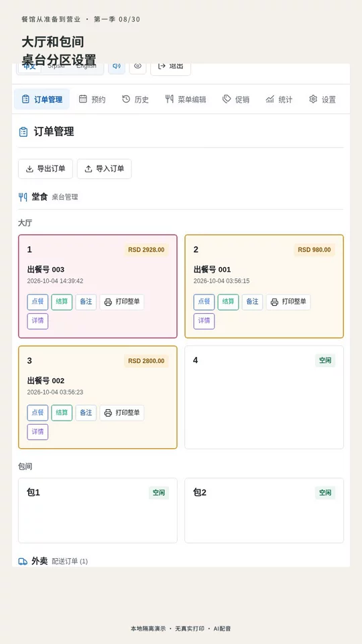Click the 出餐号 003 label

tap(46, 270)
